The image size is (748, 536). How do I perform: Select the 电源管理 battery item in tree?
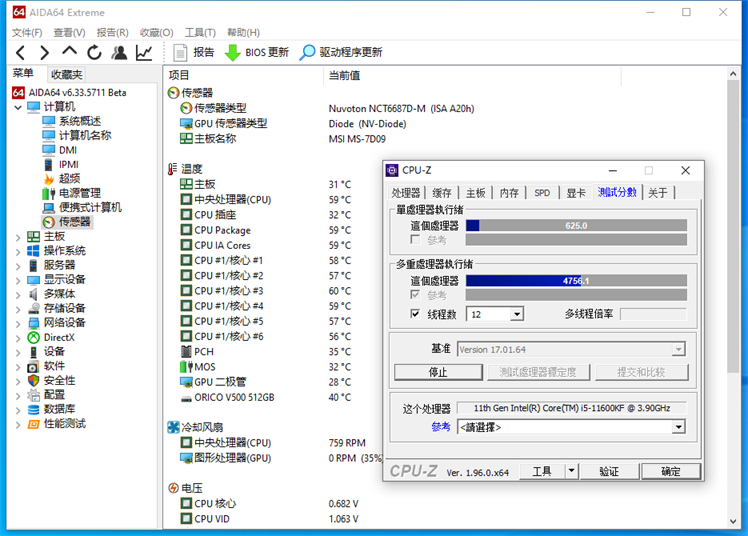(49, 193)
